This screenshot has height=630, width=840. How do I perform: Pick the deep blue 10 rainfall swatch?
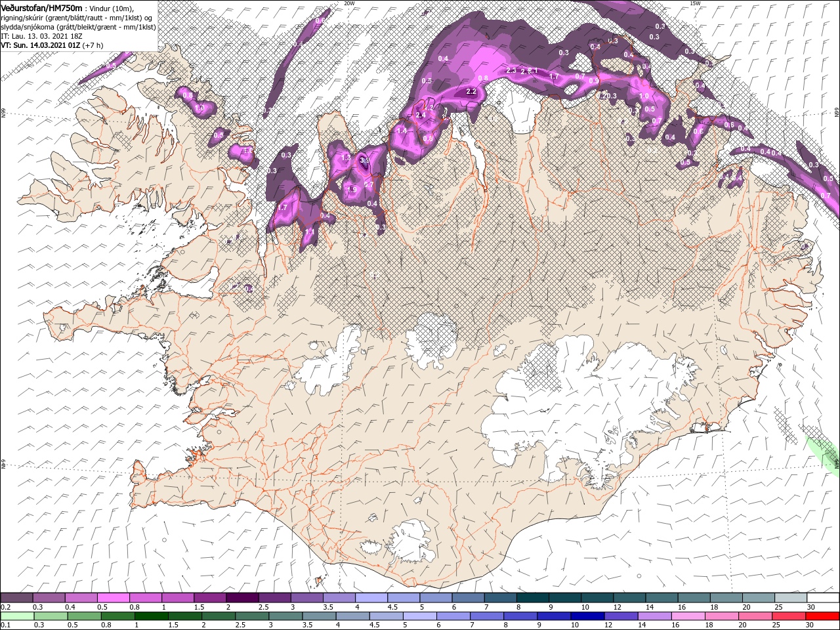pos(587,616)
